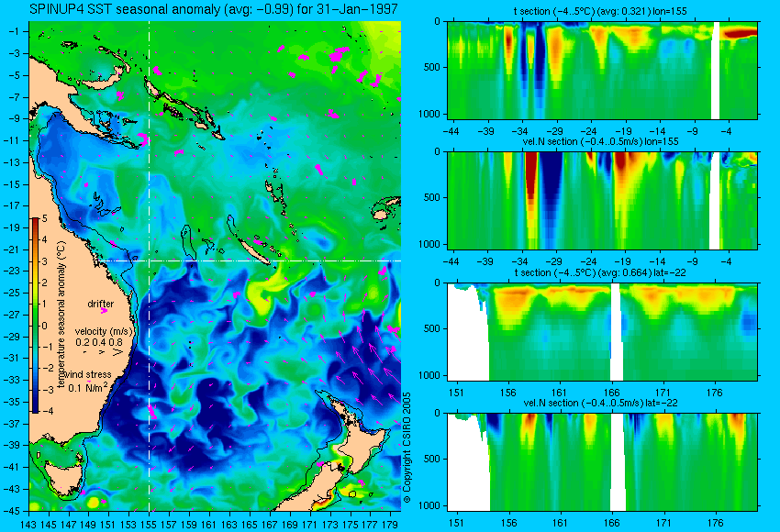Screen dimensions: 780x532
Task: Click the "Copyright CSIRO 2005" vertical text
Action: point(407,449)
